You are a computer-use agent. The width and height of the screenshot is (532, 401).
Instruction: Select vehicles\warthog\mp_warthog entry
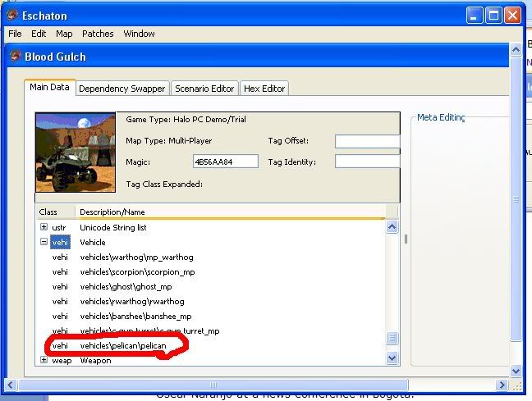click(136, 257)
